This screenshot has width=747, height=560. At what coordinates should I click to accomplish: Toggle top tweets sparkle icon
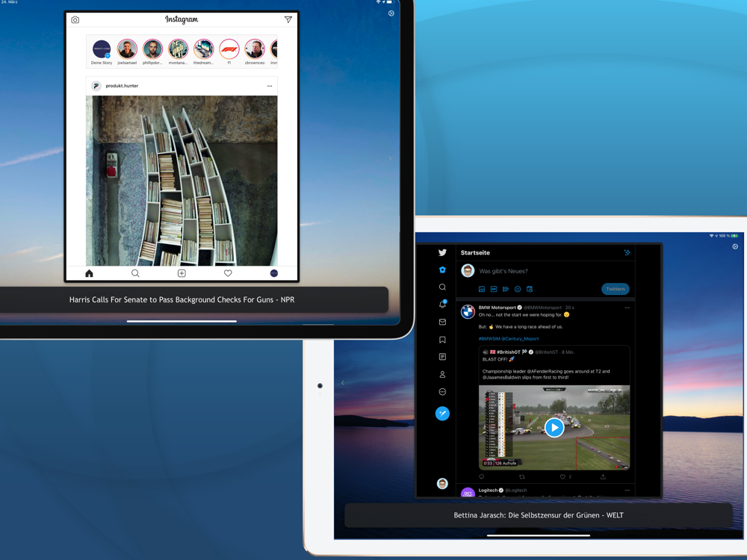(x=627, y=252)
